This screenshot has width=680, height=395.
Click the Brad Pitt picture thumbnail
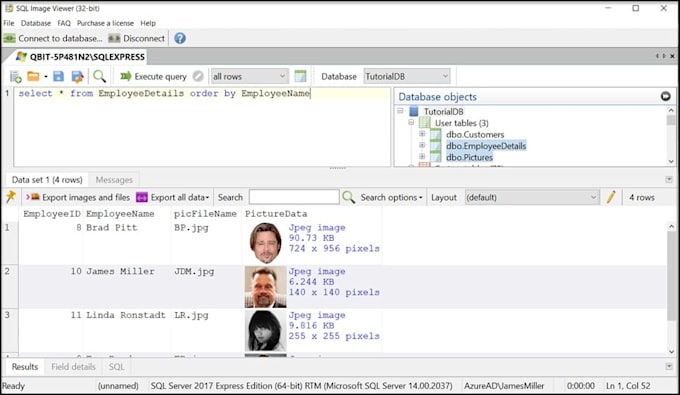tap(265, 243)
